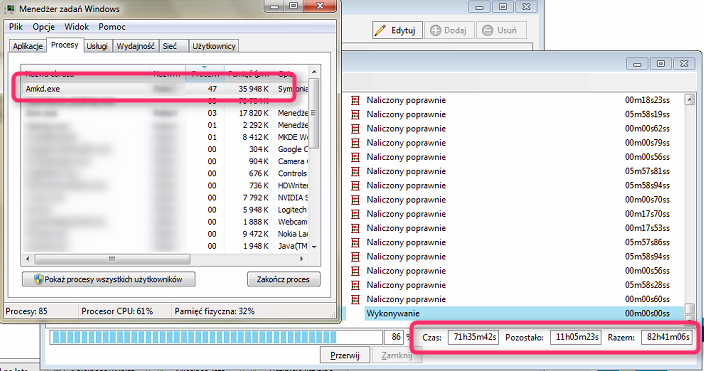704x371 pixels.
Task: Click the status icon of the first Naliczony poprawnie row
Action: [356, 100]
